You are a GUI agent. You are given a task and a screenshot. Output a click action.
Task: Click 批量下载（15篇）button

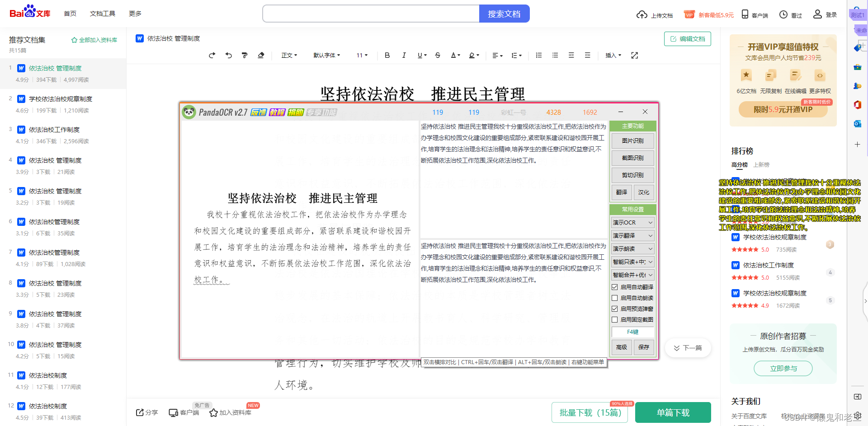pos(590,412)
